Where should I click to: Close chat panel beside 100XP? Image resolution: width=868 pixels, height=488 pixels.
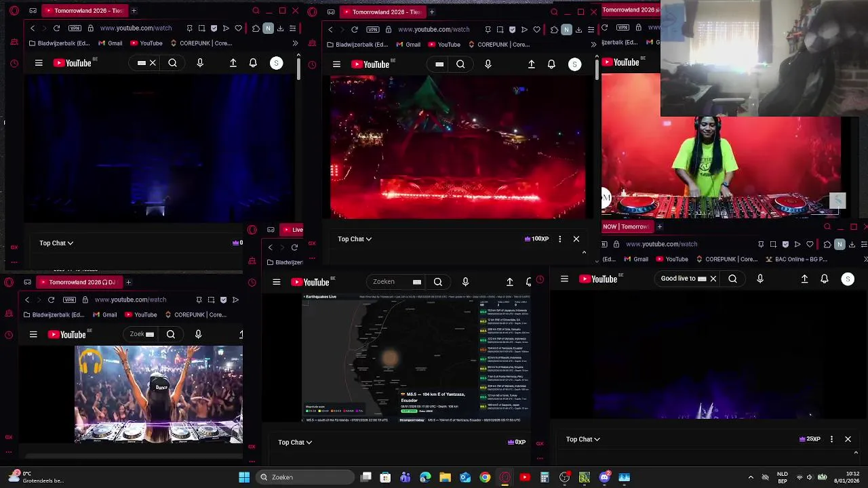coord(576,239)
